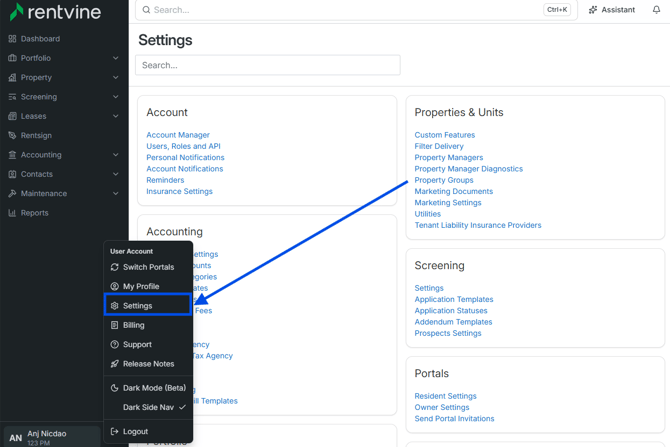Choose Billing in user menu
Image resolution: width=670 pixels, height=447 pixels.
click(148, 325)
